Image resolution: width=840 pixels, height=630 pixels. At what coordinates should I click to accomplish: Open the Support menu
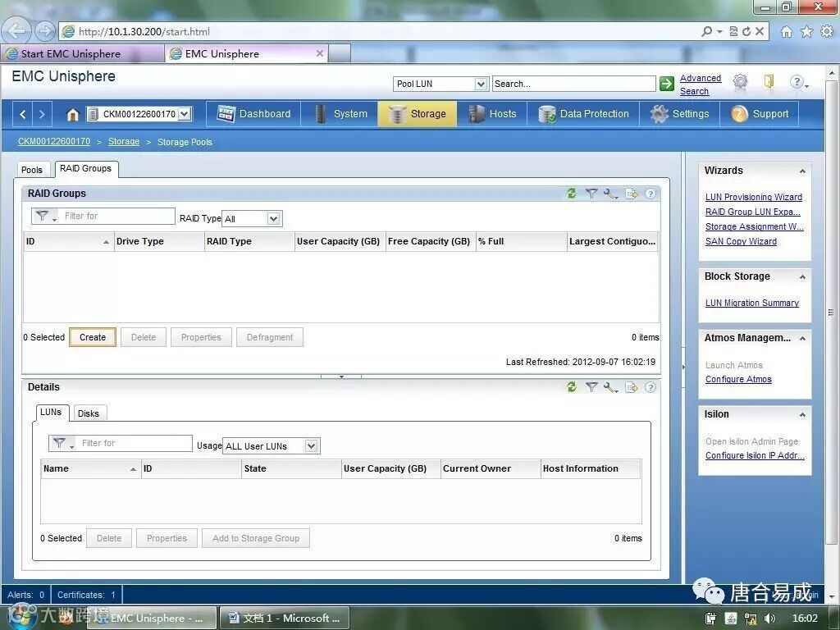760,114
